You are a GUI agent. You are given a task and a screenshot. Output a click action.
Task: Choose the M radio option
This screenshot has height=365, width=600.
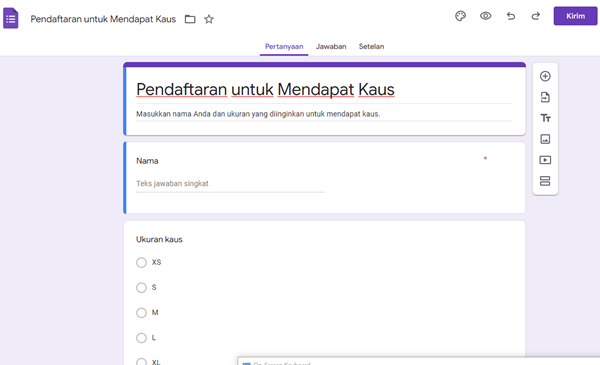pyautogui.click(x=142, y=313)
